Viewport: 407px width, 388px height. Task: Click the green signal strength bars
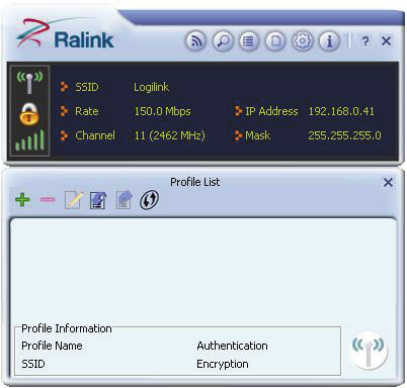(30, 140)
